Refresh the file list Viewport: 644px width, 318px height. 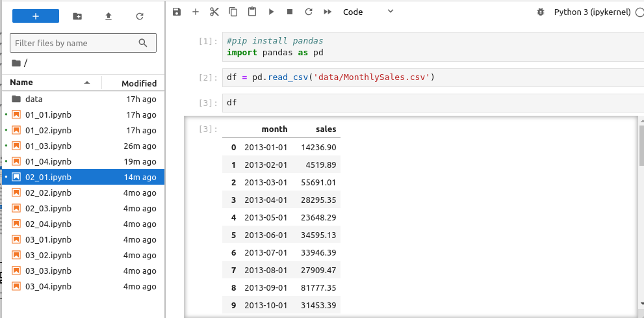[140, 16]
